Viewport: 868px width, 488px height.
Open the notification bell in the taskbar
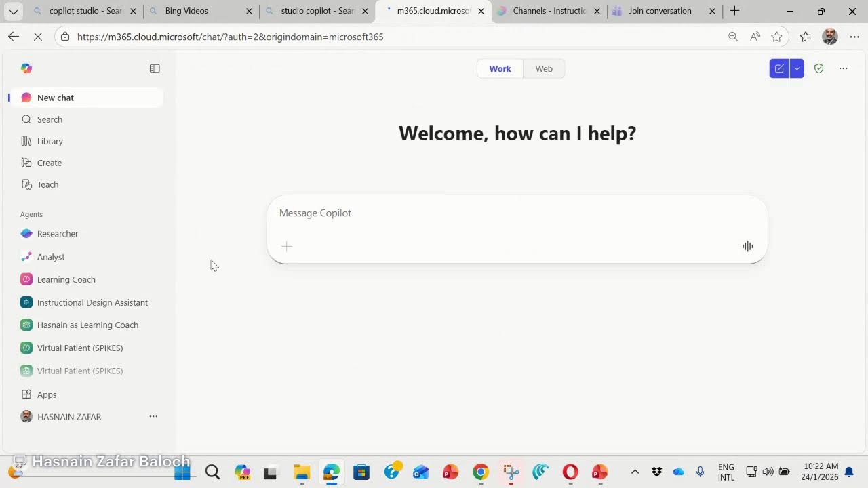pyautogui.click(x=849, y=472)
